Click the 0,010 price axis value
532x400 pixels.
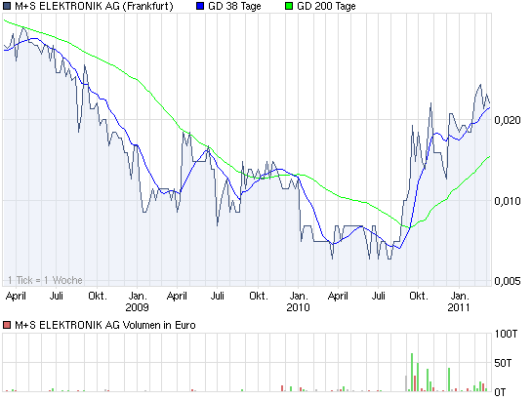508,201
